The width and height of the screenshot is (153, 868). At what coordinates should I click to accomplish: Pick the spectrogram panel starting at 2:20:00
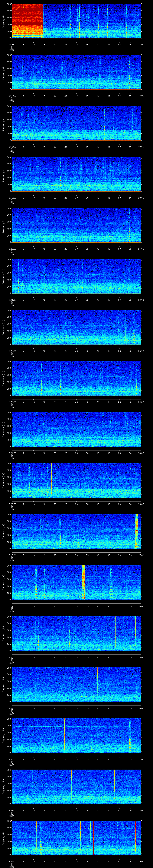pos(77,225)
